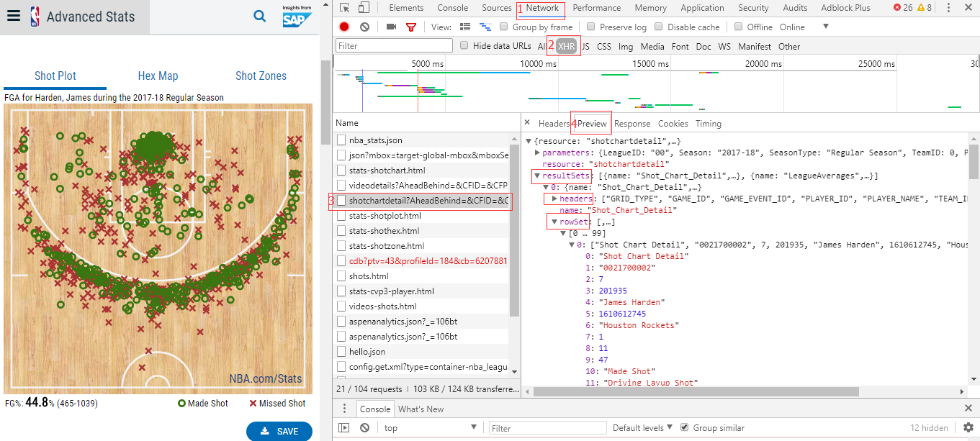Select the cdb?ptv=43 failed request
980x441 pixels.
(x=422, y=261)
